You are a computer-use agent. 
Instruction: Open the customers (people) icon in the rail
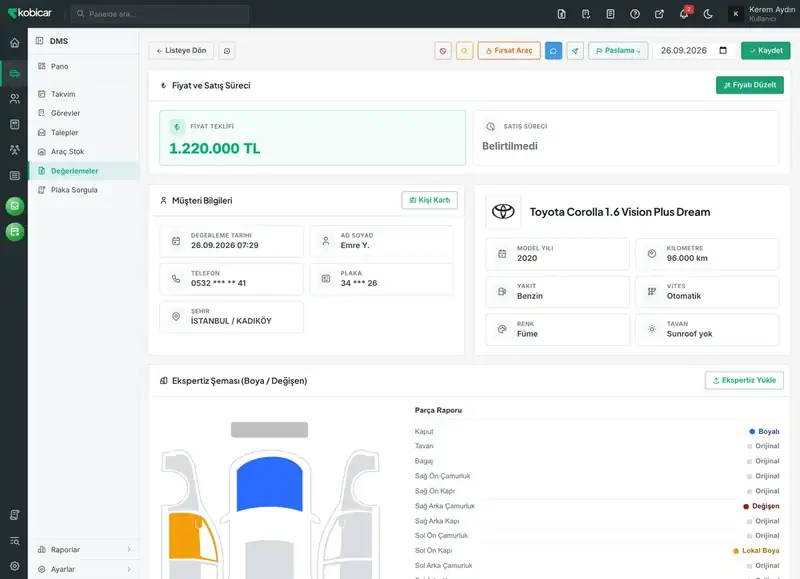[15, 99]
